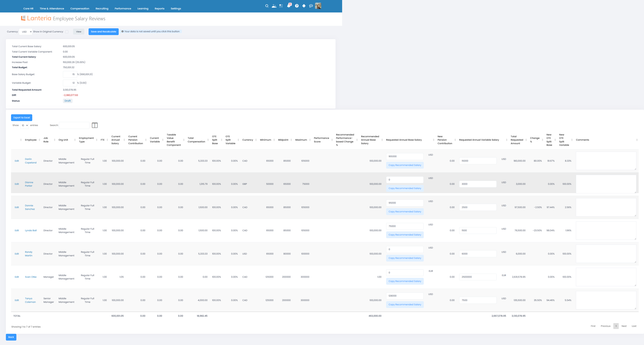
Task: Open Dariin Copeland employee link
Action: point(30,161)
